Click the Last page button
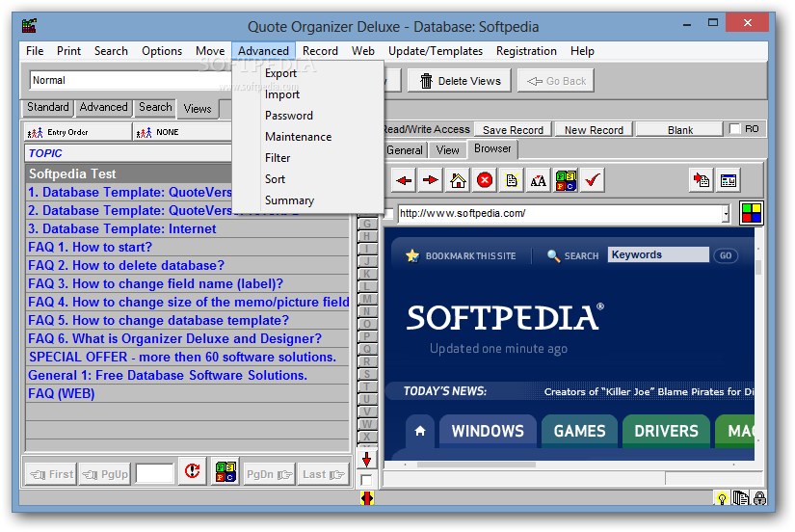 pos(323,474)
